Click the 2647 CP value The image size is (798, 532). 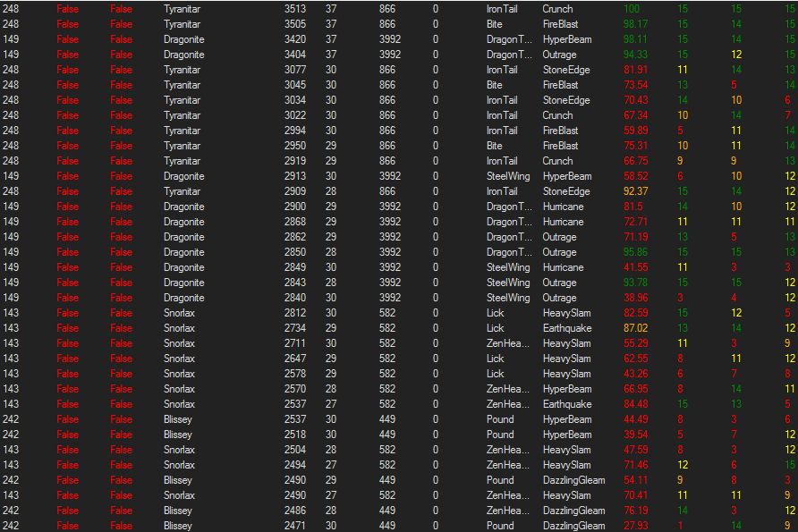(x=294, y=359)
